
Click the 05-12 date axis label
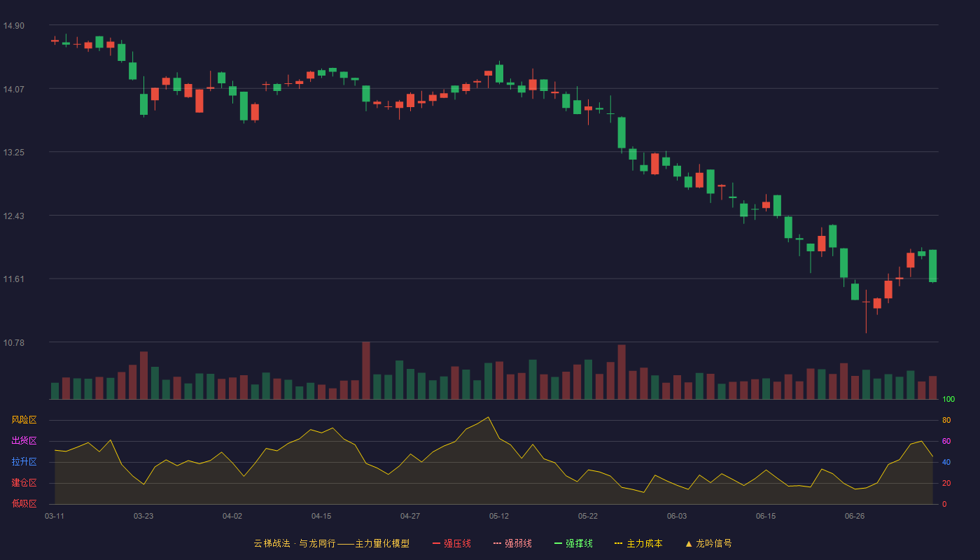(499, 516)
